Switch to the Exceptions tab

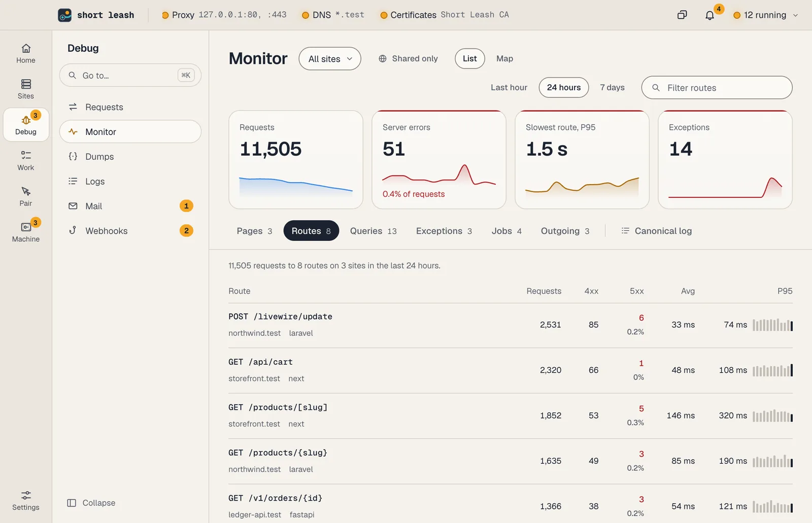click(444, 231)
